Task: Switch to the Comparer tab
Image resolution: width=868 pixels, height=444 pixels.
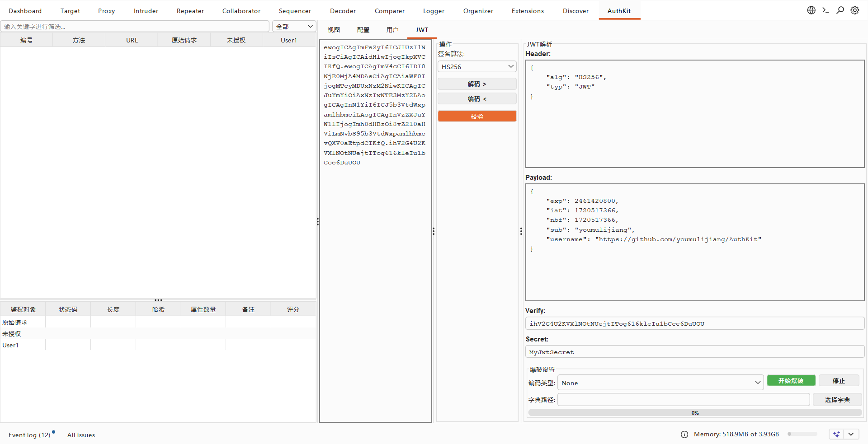Action: pyautogui.click(x=389, y=11)
